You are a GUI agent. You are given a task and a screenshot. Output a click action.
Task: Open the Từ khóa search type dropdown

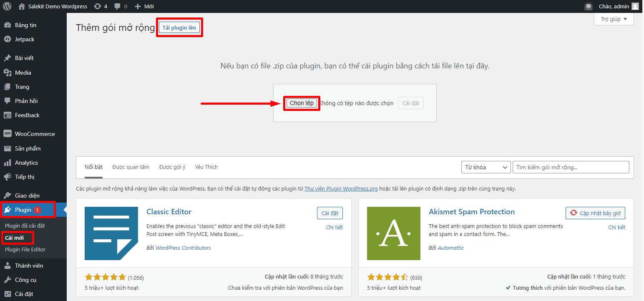[x=486, y=167]
